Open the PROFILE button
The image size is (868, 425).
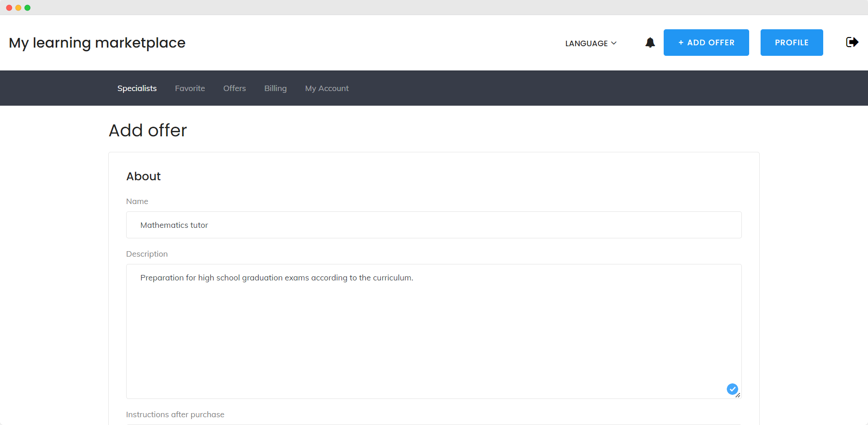(792, 43)
